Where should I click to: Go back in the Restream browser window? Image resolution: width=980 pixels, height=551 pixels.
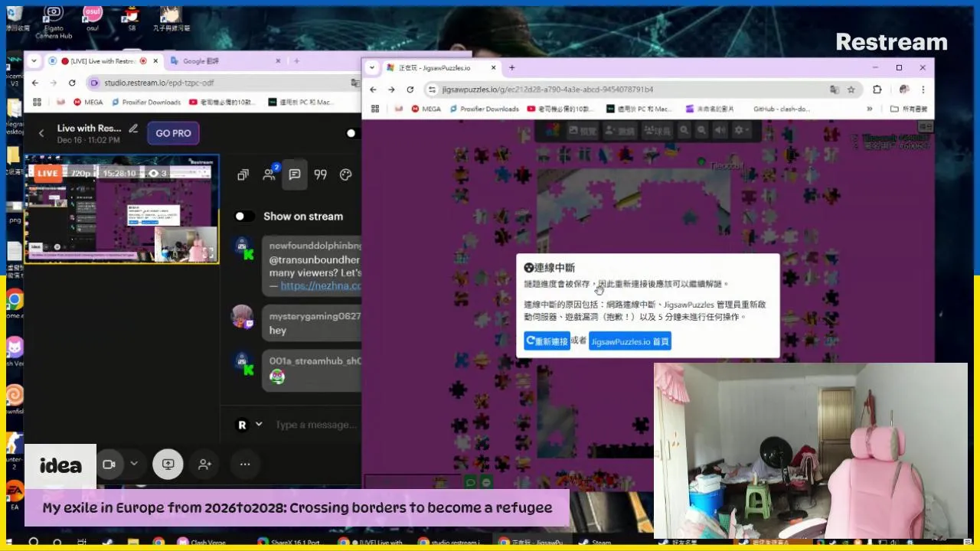[35, 83]
